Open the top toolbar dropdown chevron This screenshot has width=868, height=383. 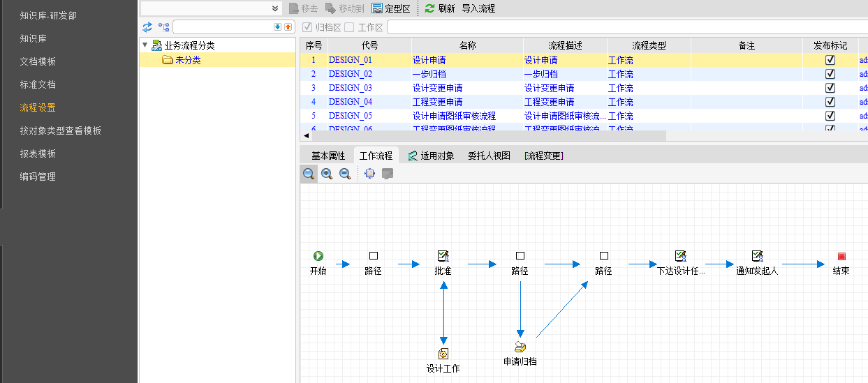click(275, 8)
